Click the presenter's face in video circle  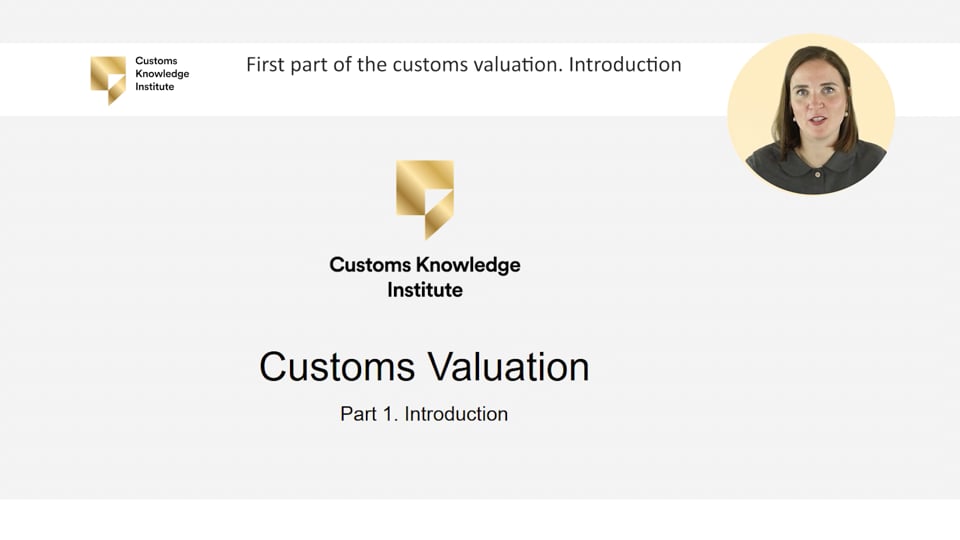click(x=819, y=101)
